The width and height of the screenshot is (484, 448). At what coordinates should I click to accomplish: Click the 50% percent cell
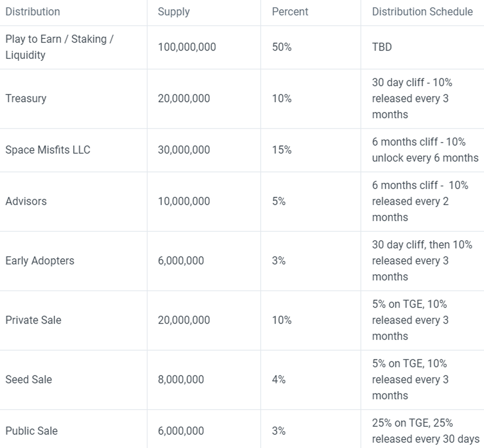pos(282,47)
